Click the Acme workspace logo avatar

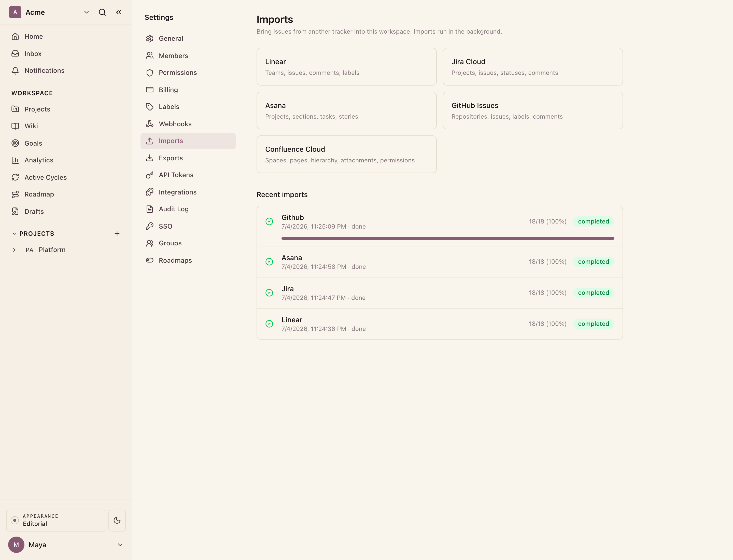[15, 12]
